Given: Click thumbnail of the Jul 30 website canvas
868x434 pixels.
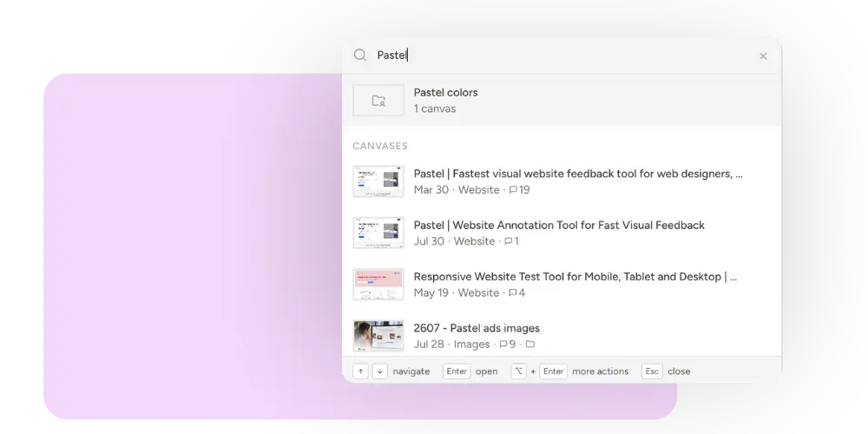Looking at the screenshot, I should coord(378,233).
